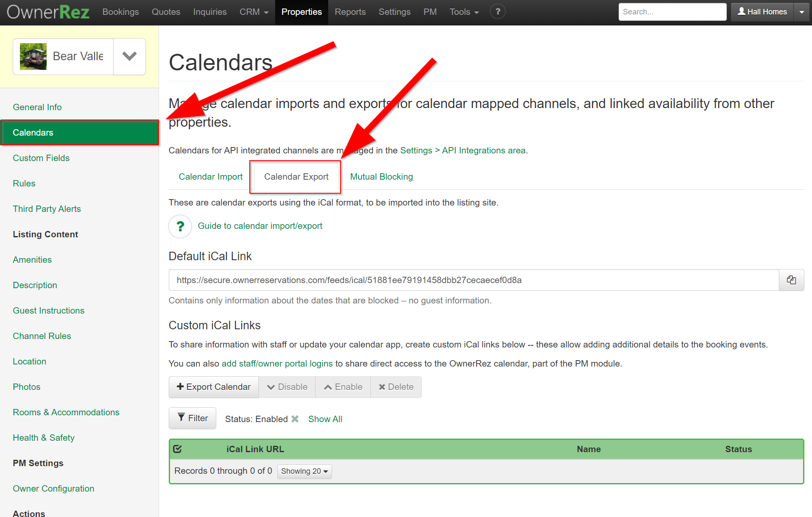The width and height of the screenshot is (812, 517).
Task: Click Export Calendar plus button
Action: tap(214, 387)
